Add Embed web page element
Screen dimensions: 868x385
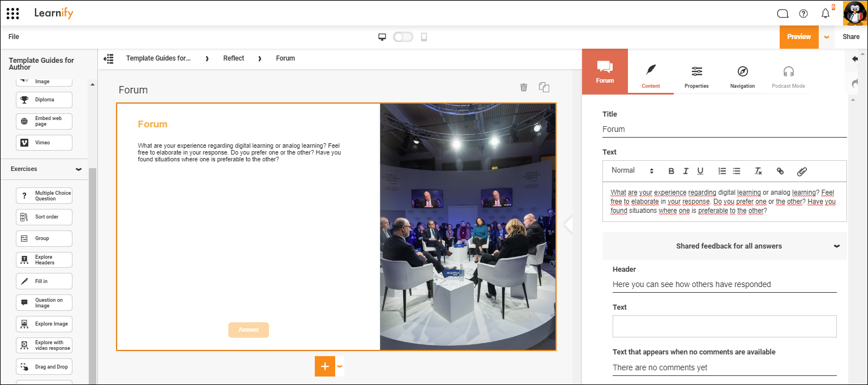[44, 121]
